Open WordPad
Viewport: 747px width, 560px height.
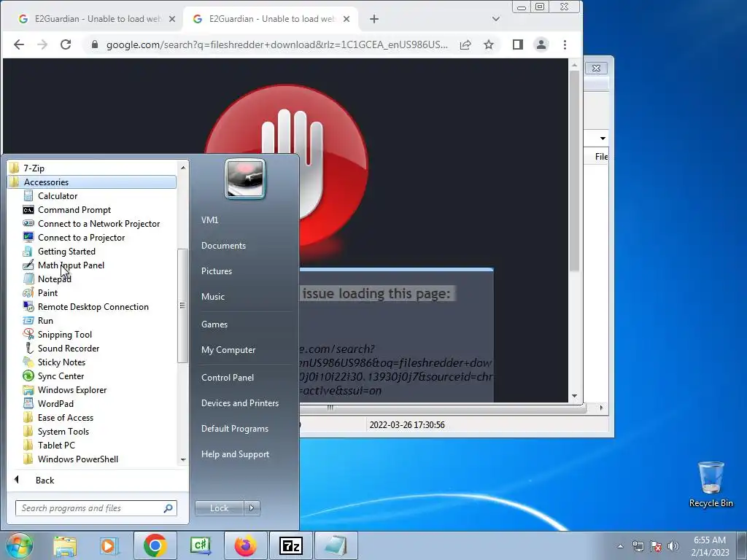(55, 403)
